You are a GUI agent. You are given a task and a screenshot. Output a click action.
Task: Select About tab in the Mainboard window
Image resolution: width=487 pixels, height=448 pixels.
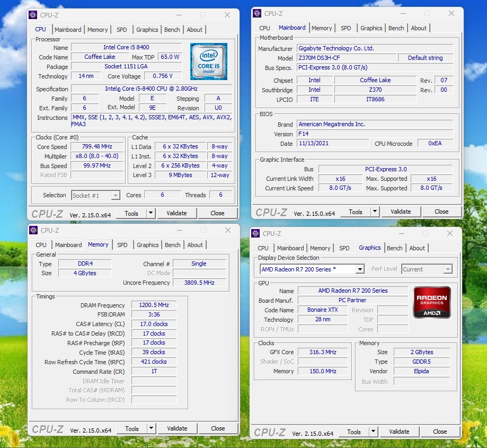pos(419,28)
